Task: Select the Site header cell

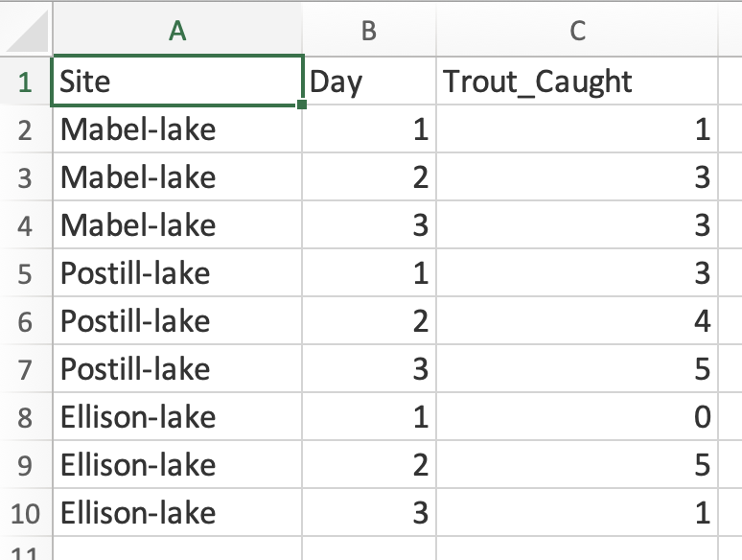Action: coord(177,82)
